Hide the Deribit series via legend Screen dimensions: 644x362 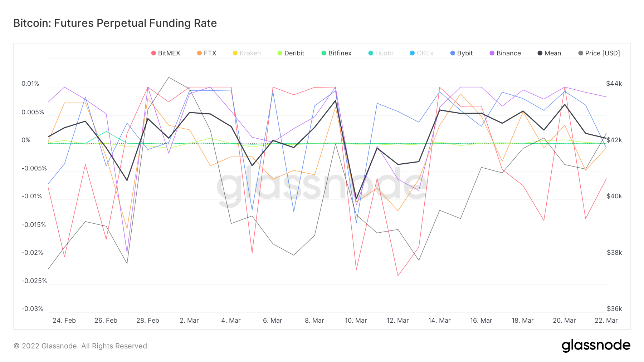click(294, 53)
